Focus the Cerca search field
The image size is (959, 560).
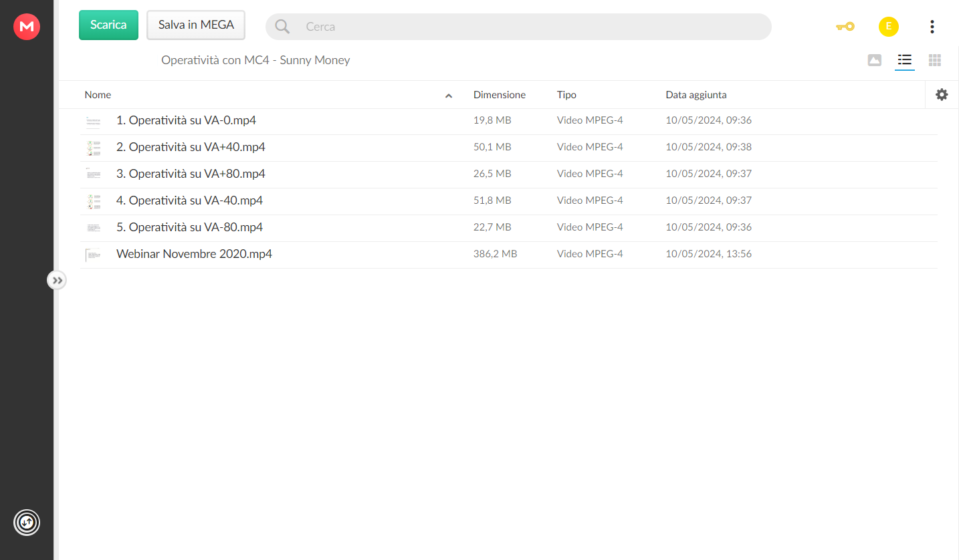[518, 27]
